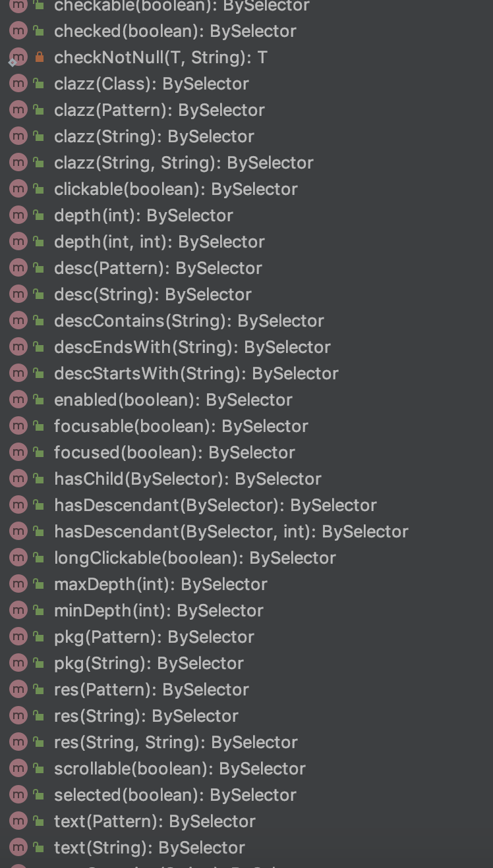Select the maxDepth(int) entry
493x868 pixels.
coord(160,584)
